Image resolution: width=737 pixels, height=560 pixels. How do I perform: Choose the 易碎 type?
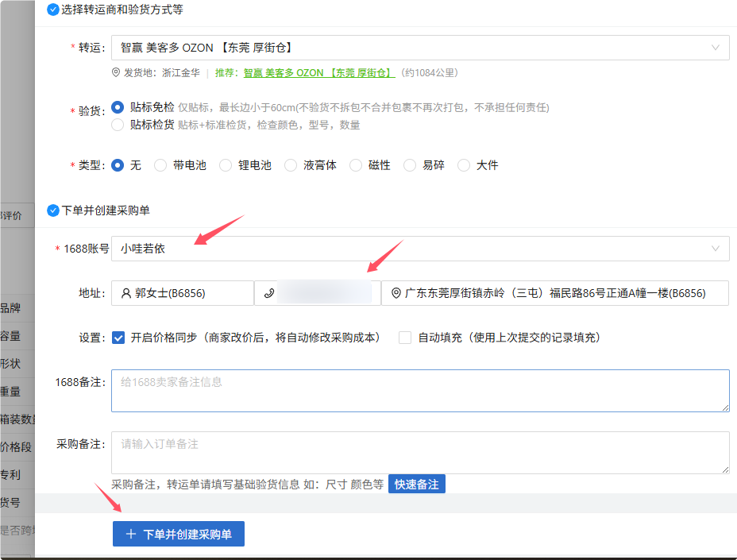pos(410,165)
